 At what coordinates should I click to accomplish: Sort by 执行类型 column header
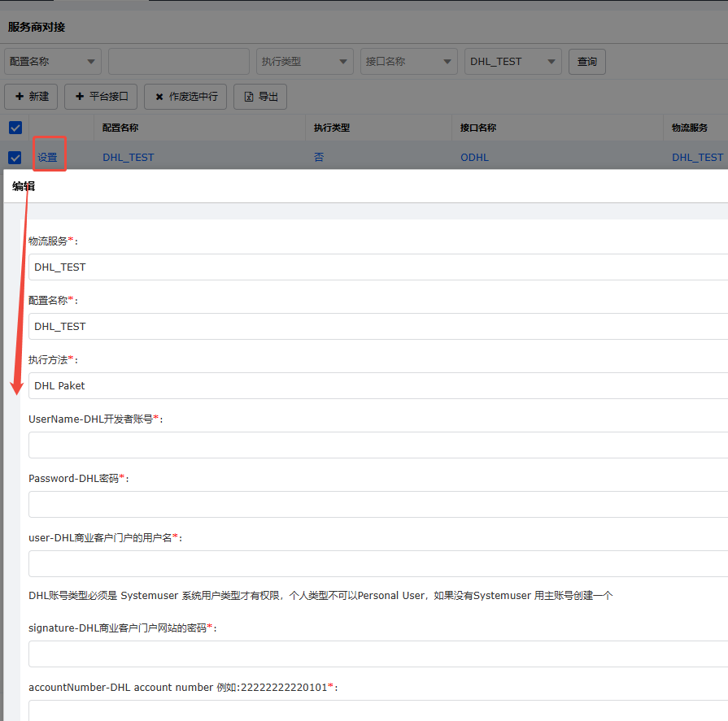click(332, 128)
